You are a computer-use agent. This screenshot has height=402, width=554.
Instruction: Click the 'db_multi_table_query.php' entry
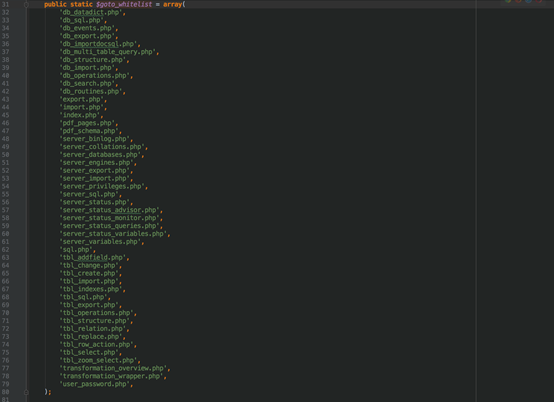pyautogui.click(x=107, y=52)
